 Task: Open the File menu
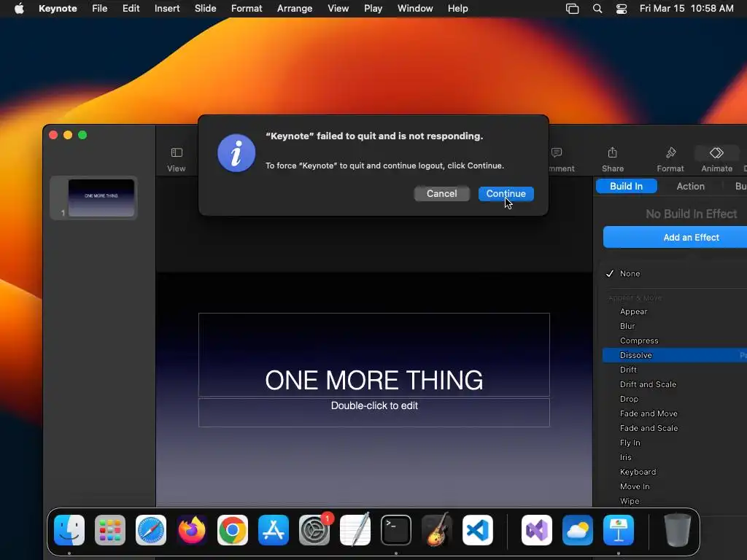(x=99, y=9)
